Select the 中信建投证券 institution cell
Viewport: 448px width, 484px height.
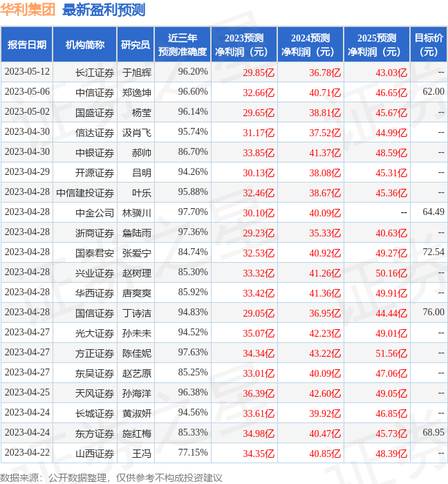tap(85, 193)
